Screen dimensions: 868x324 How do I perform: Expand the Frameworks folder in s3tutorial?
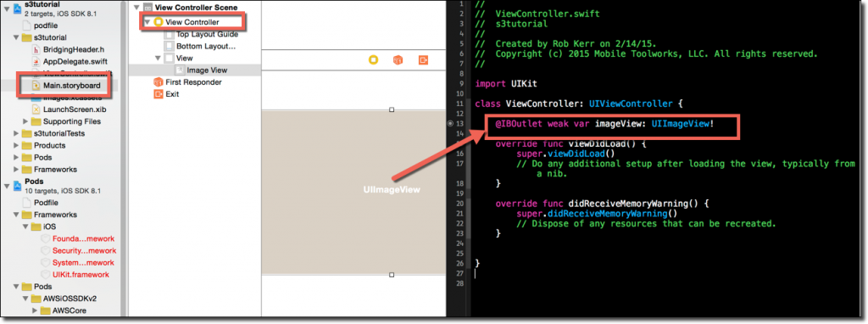coord(15,170)
